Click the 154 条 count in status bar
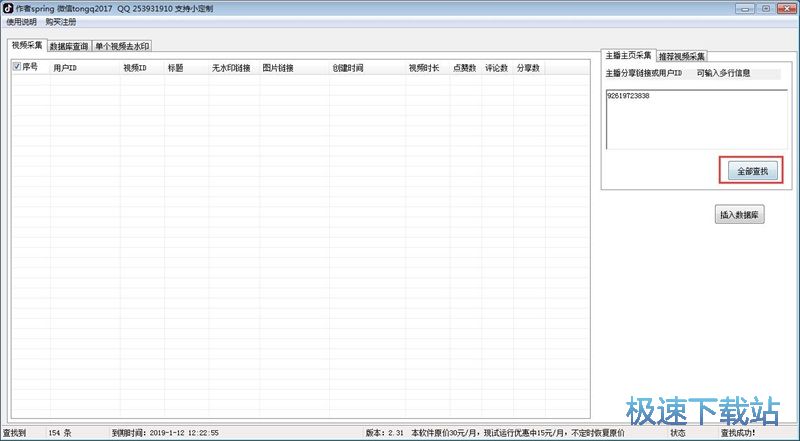Screen dimensions: 800x441 point(60,433)
